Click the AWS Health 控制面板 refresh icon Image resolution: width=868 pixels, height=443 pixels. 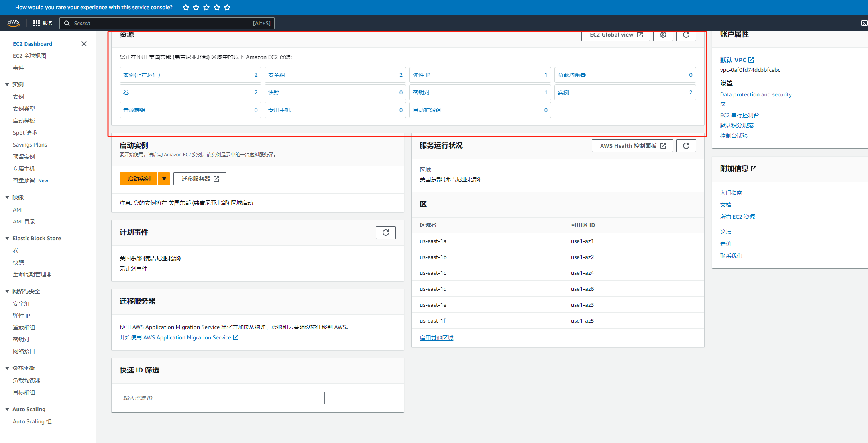click(687, 146)
